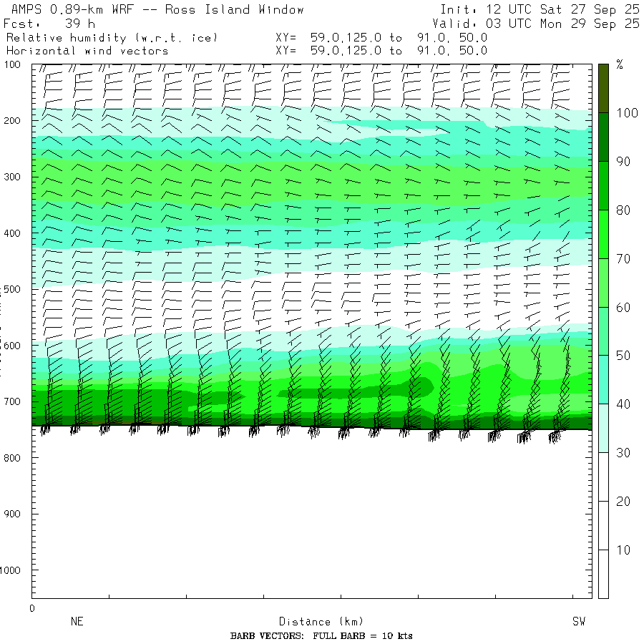Select the pale cyan 30–40 colorbar segment

pyautogui.click(x=603, y=429)
